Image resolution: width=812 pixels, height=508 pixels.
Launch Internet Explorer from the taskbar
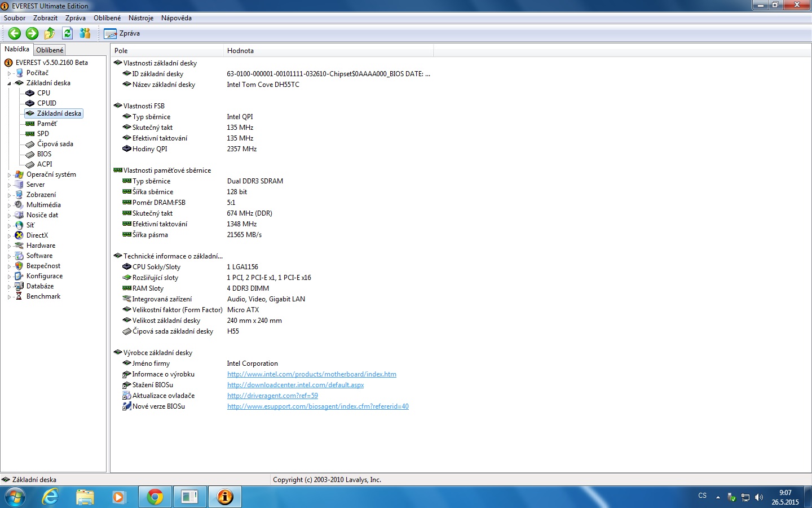50,497
